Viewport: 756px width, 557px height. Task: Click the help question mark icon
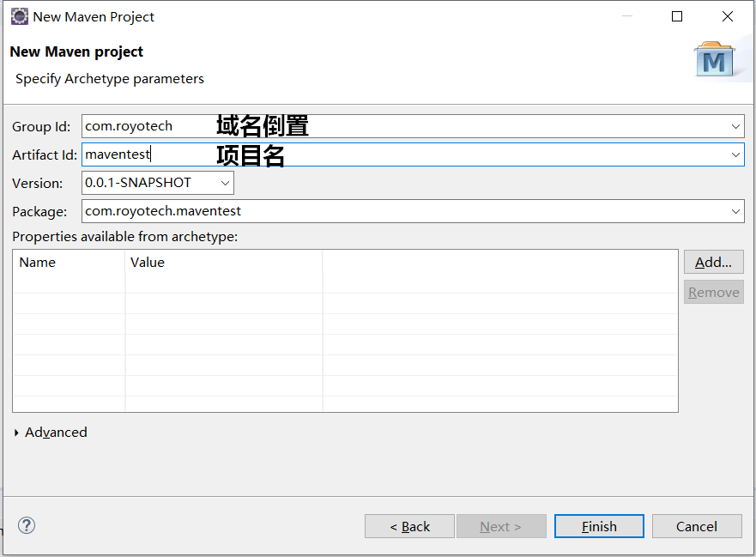[27, 525]
